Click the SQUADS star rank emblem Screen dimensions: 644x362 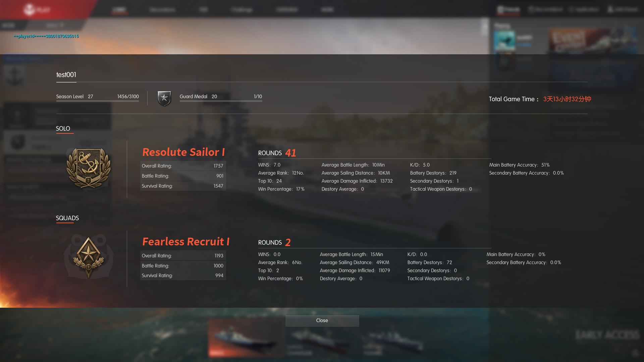click(x=89, y=257)
